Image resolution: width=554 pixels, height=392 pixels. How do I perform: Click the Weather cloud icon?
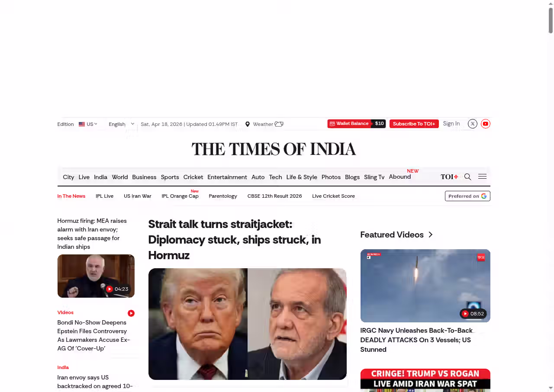click(x=279, y=124)
